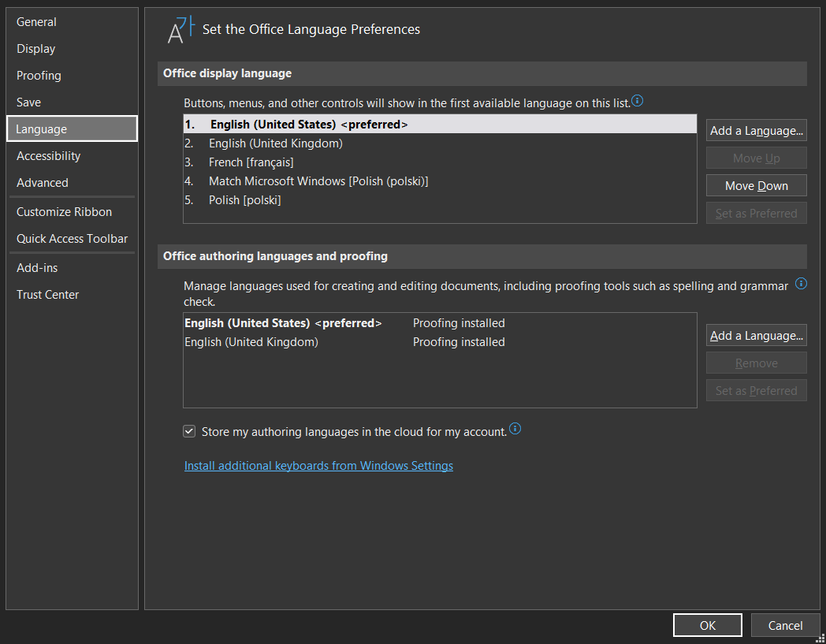Click the Move Up button

tap(756, 158)
